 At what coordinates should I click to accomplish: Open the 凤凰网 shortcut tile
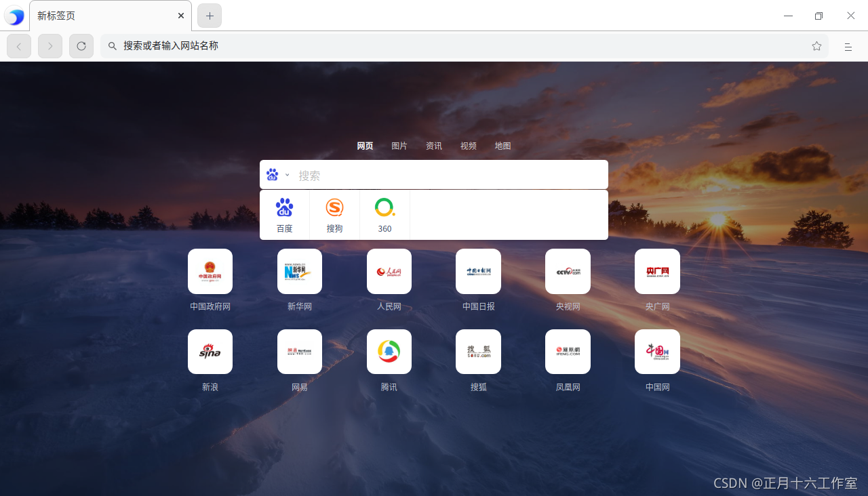[568, 352]
